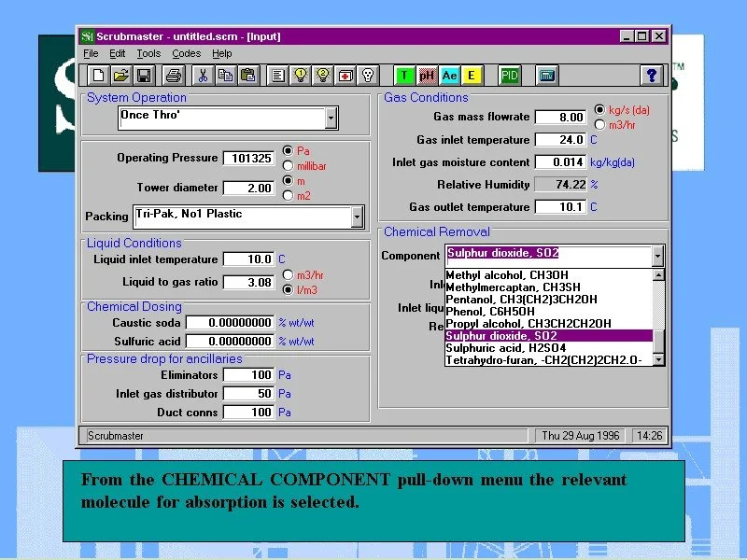
Task: Select Propyl alcohol from component list
Action: [x=548, y=323]
